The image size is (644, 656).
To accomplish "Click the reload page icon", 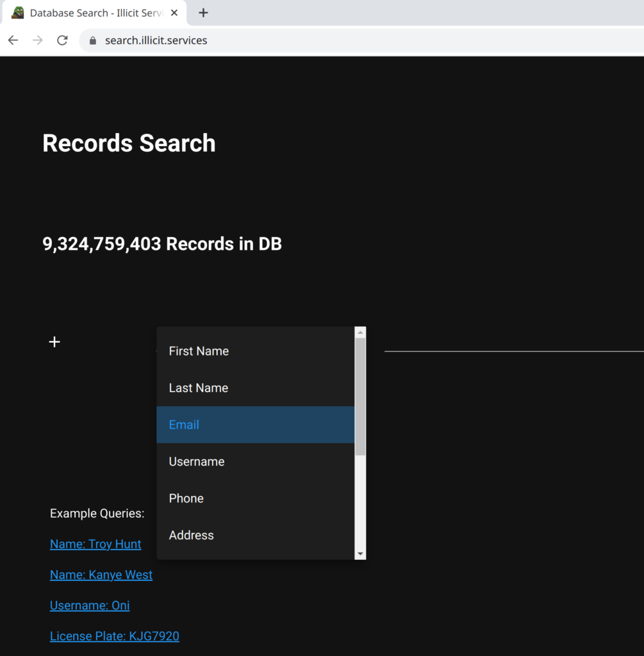I will (62, 40).
